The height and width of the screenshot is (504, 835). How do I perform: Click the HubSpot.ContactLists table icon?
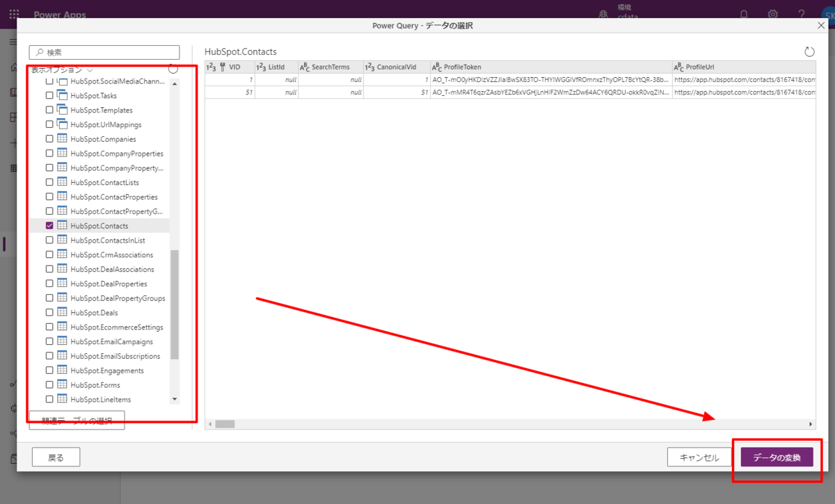click(62, 182)
